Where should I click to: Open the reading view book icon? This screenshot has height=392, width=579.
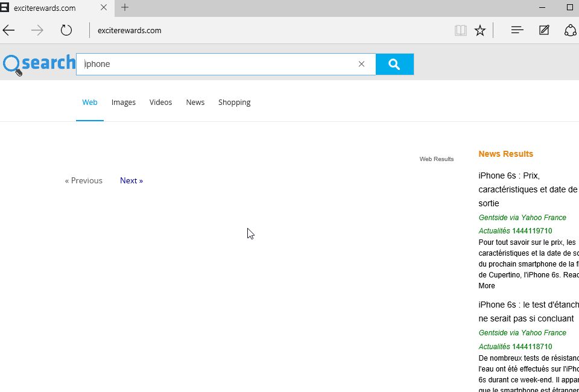click(460, 30)
